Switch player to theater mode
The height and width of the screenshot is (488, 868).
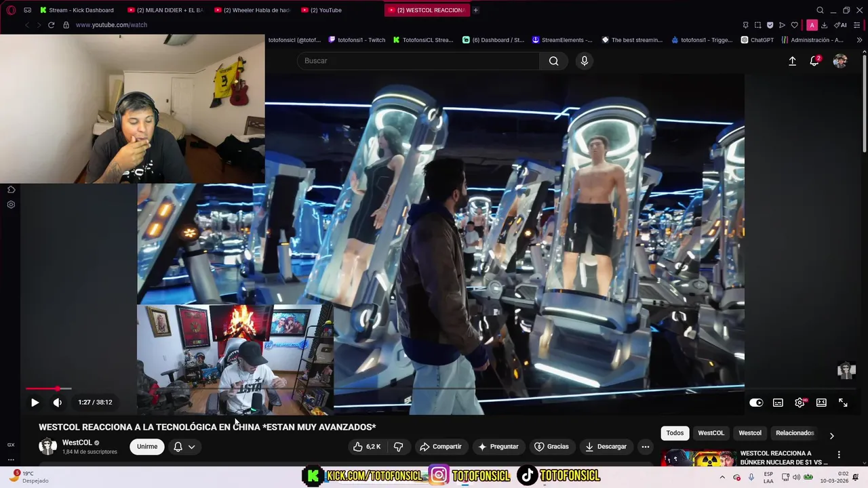point(821,403)
